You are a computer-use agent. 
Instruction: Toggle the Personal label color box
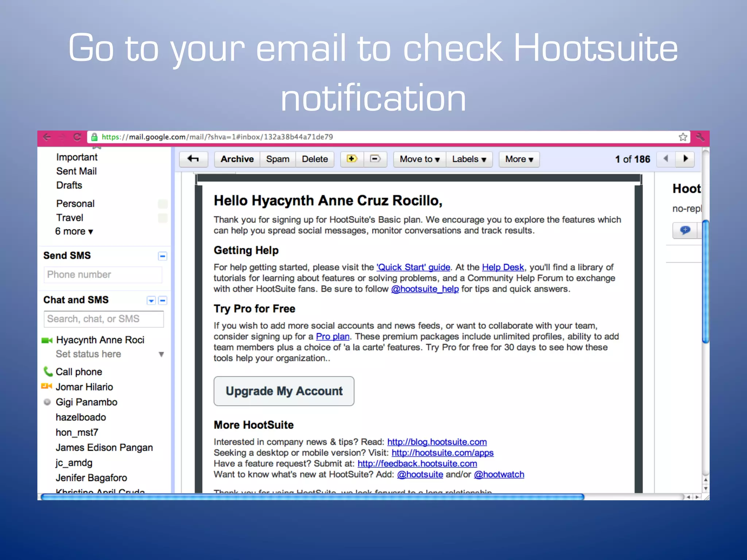[x=163, y=204]
